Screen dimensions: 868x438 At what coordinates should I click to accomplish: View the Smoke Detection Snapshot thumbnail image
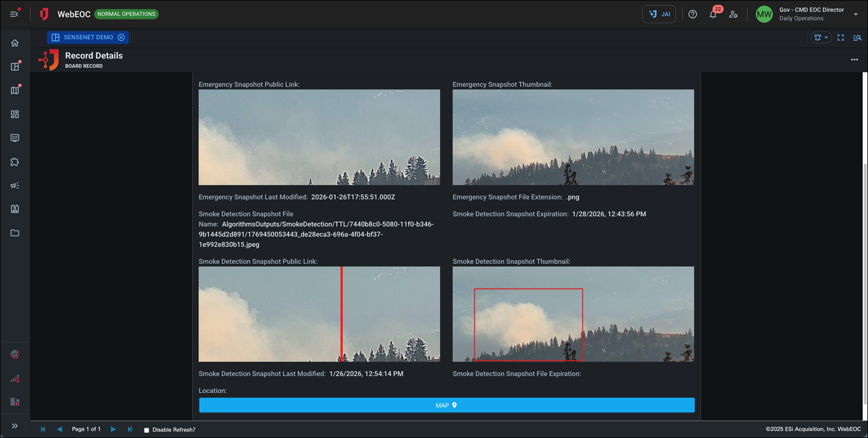(x=573, y=314)
